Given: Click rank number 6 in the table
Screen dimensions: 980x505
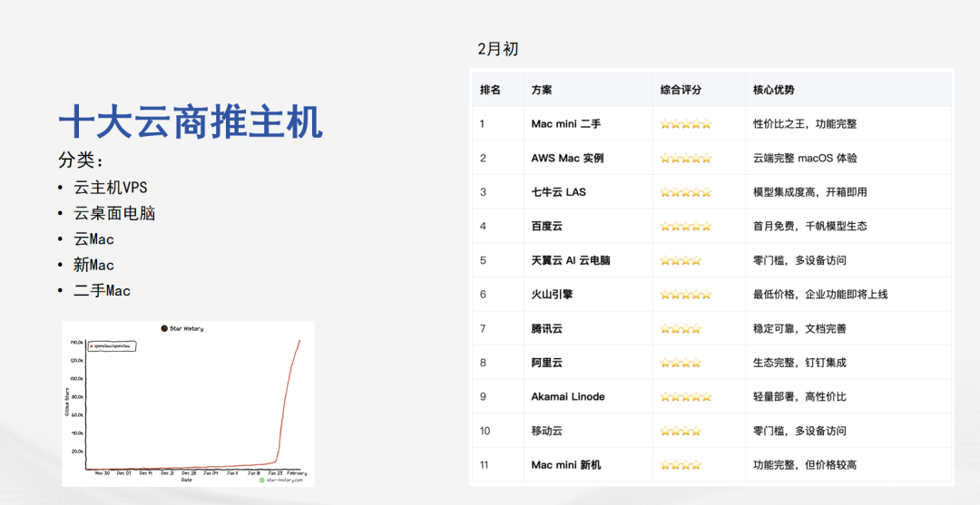Looking at the screenshot, I should 483,294.
